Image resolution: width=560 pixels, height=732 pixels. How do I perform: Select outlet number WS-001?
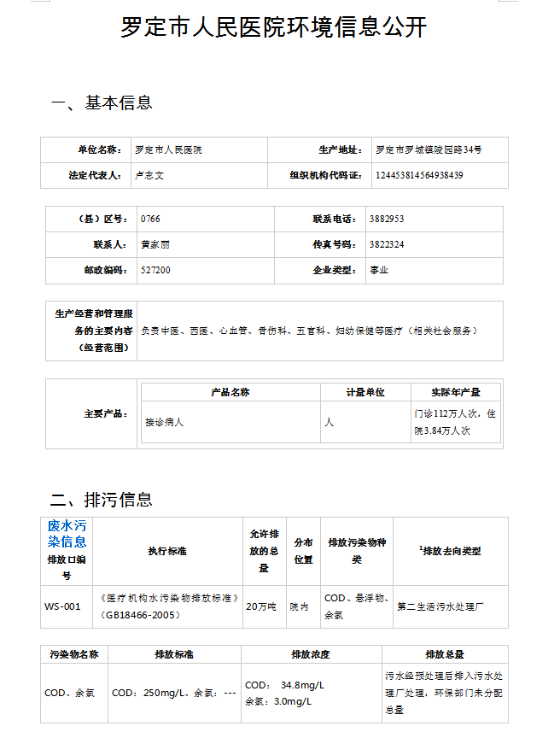click(x=62, y=607)
